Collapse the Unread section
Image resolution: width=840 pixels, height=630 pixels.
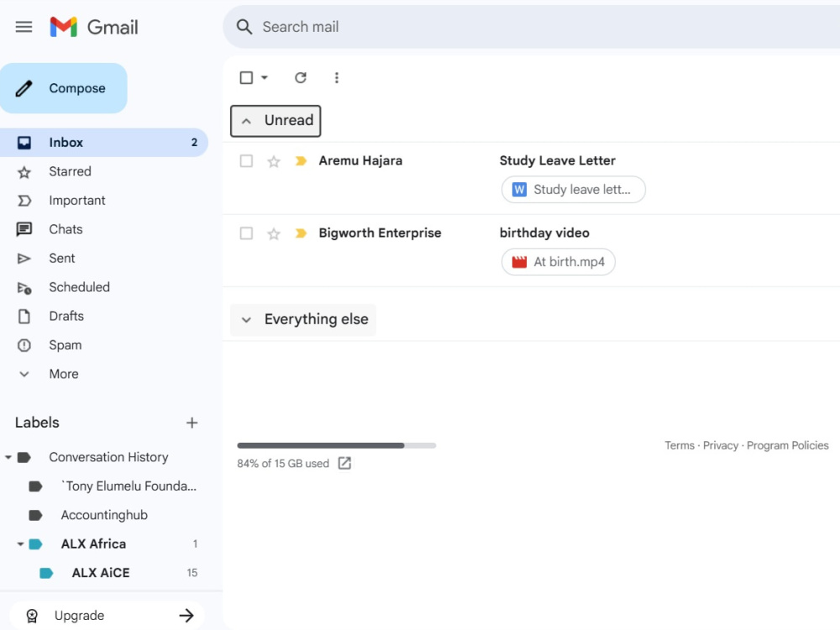point(276,120)
